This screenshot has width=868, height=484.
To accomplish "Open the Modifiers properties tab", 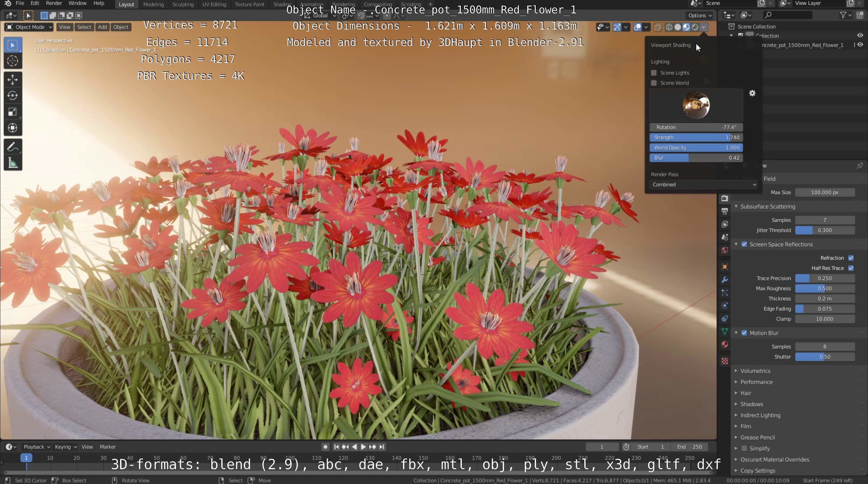I will click(x=725, y=280).
